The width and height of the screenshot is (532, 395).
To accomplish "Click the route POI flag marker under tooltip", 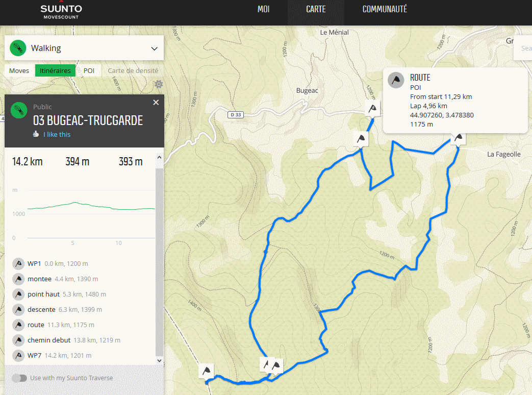I will [459, 138].
